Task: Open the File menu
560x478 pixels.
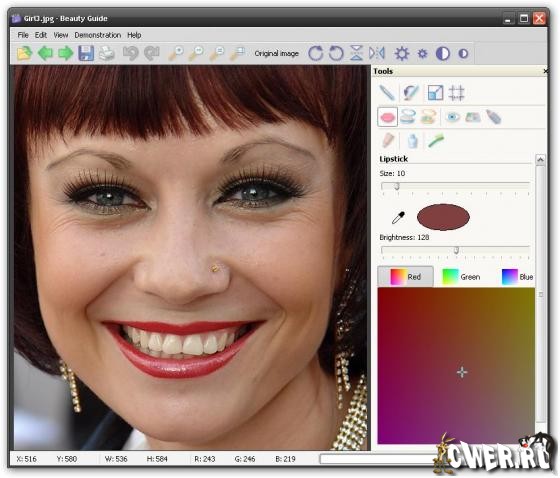Action: [x=23, y=35]
